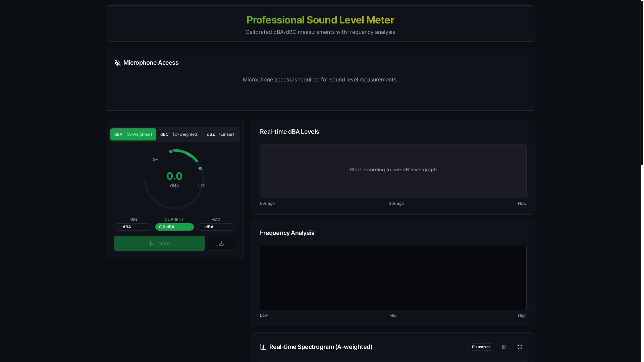Click the gauge tick label 90

[200, 169]
